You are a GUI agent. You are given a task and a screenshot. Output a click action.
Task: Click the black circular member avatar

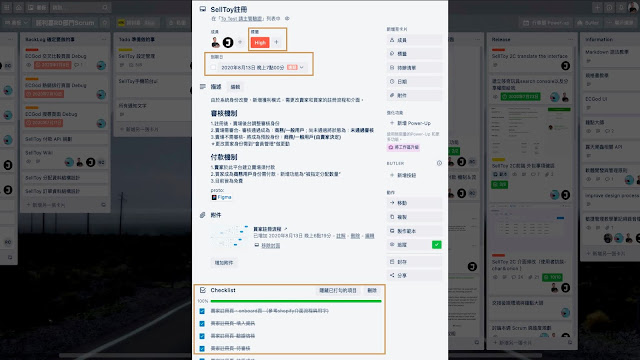228,42
